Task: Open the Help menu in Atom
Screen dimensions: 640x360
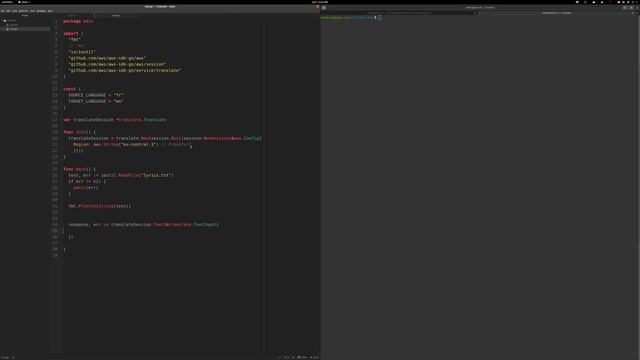Action: 50,11
